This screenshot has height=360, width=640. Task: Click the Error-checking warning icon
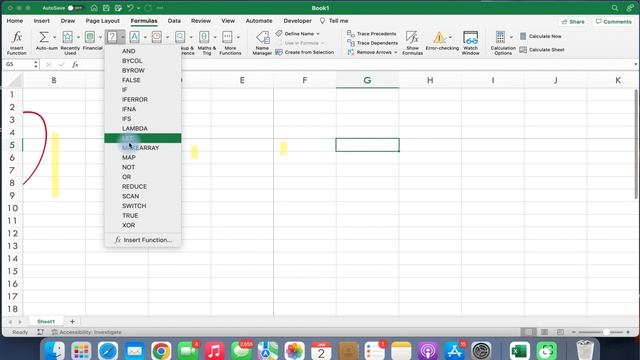click(440, 38)
